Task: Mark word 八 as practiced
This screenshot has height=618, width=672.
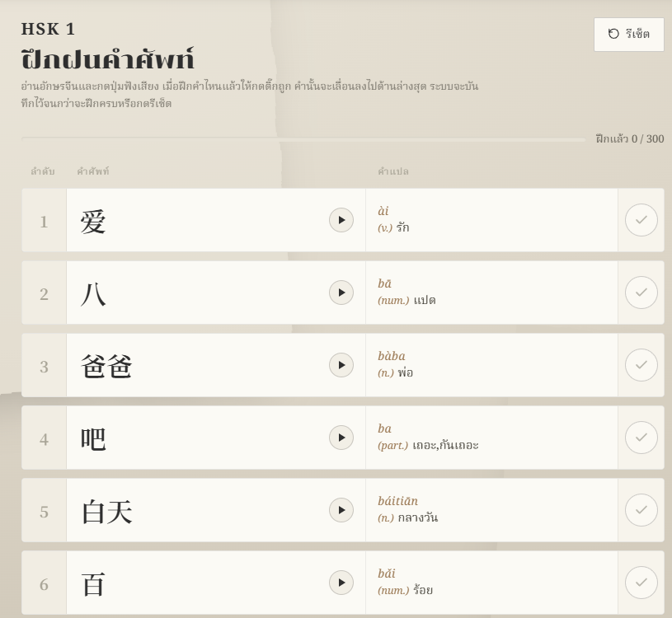Action: point(641,293)
